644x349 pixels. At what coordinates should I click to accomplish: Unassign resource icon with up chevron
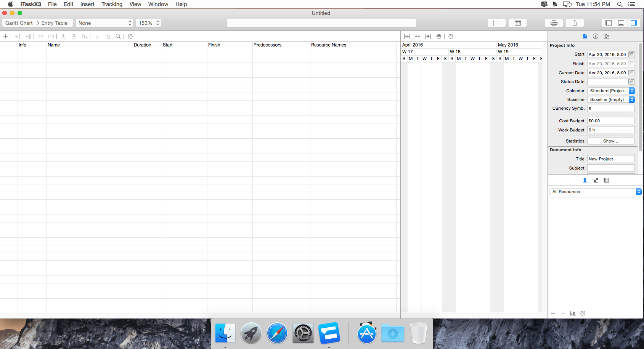point(74,37)
